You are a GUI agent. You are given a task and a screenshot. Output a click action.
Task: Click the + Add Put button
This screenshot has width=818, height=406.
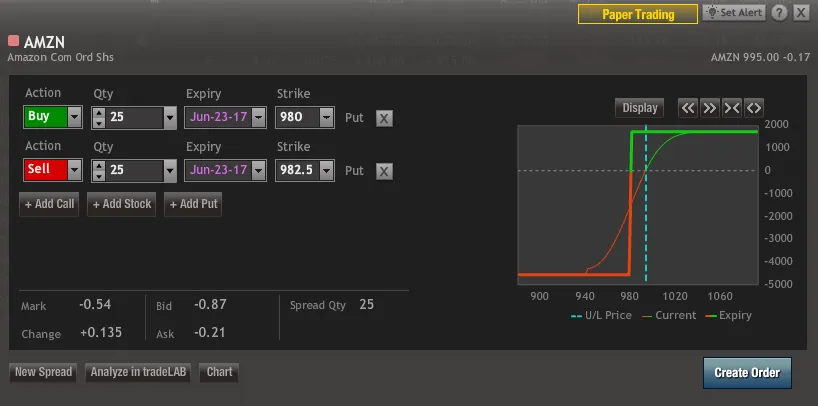tap(193, 204)
